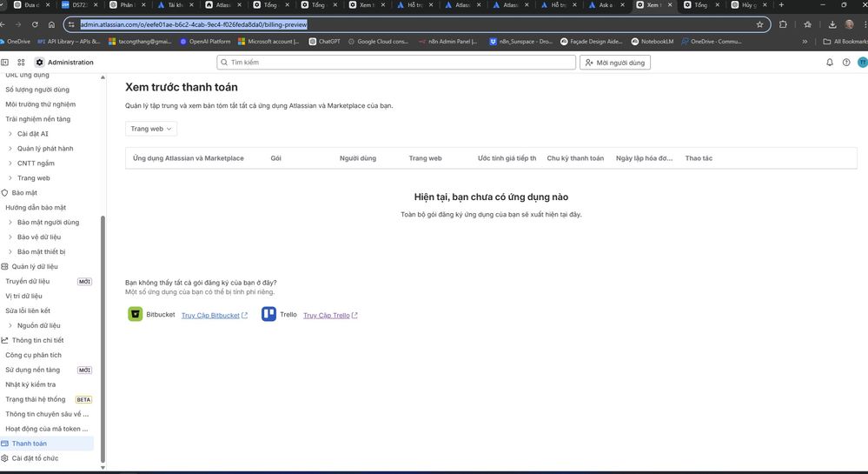Expand Bảo mật người dùng section
Screen dimensions: 868x474
coord(10,223)
